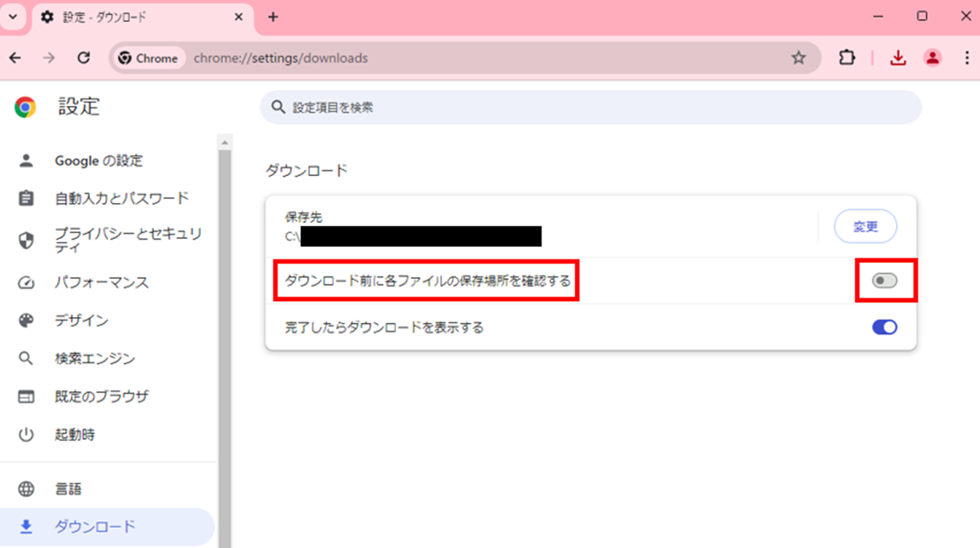Click the gauge icon for パフォーマンス

(x=26, y=283)
